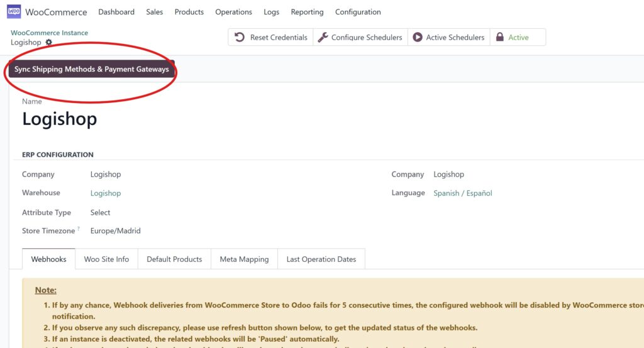Click the WooCommerce logo icon

pyautogui.click(x=14, y=11)
